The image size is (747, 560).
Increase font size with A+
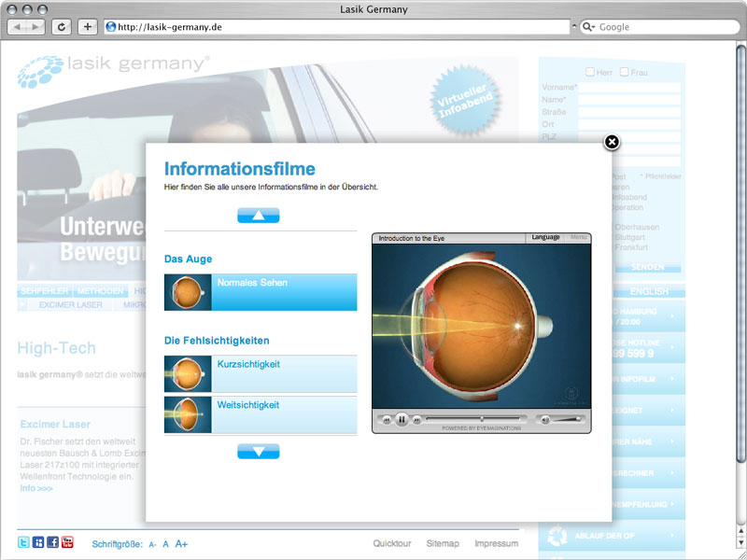click(x=181, y=544)
